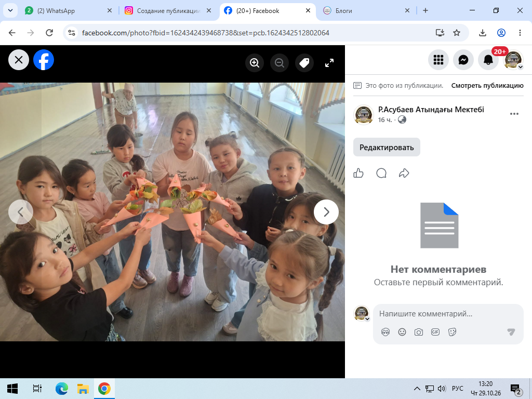Image resolution: width=532 pixels, height=399 pixels.
Task: Enter fullscreen photo mode
Action: coord(329,63)
